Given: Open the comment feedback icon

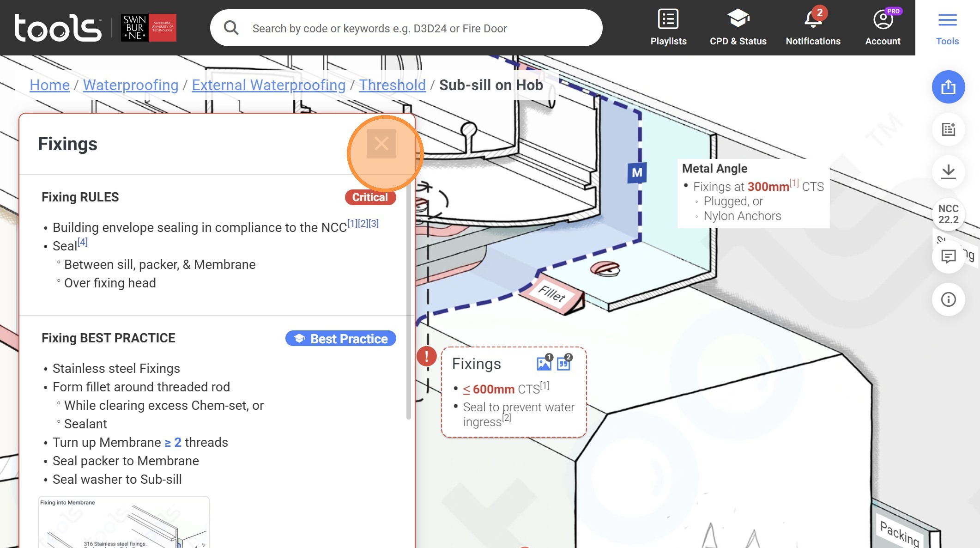Looking at the screenshot, I should click(948, 256).
